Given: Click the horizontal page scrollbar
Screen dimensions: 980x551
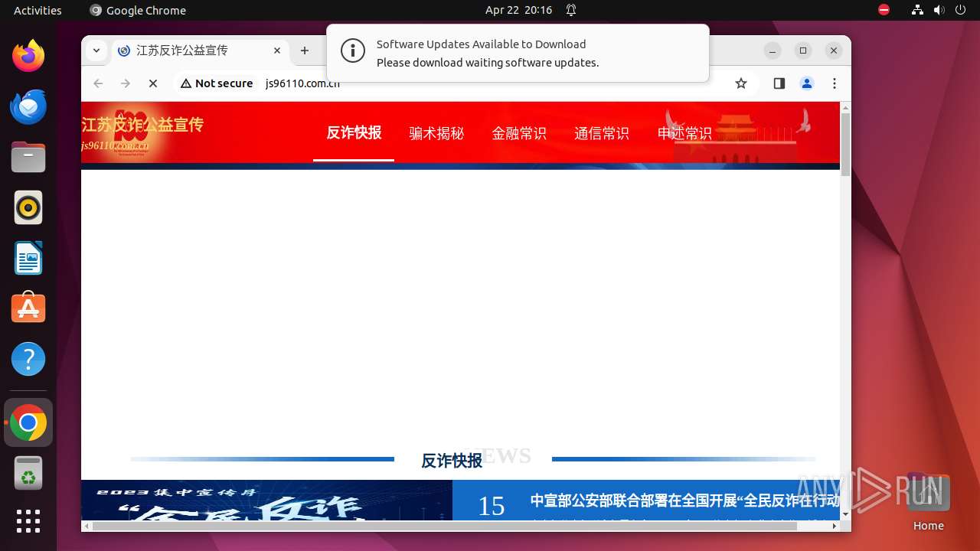Looking at the screenshot, I should (444, 526).
